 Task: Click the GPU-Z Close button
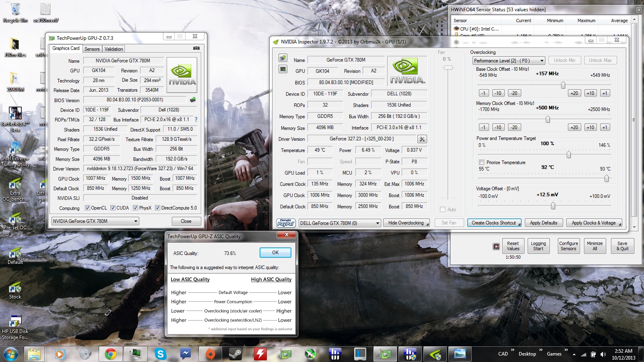pyautogui.click(x=186, y=221)
